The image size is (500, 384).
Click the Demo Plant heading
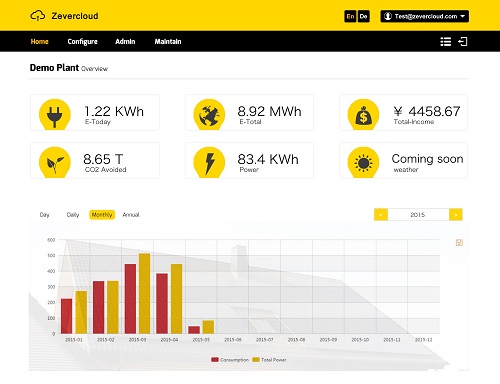54,68
